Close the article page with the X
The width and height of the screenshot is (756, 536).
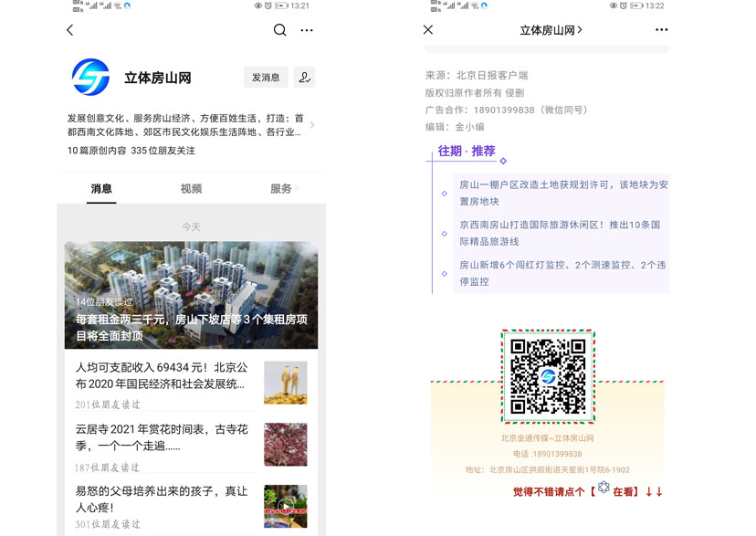pos(427,30)
